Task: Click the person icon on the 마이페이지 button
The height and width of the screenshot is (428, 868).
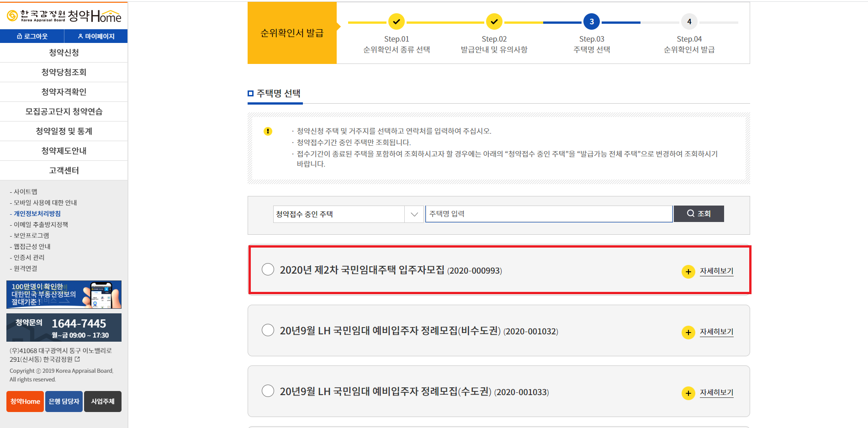Action: (80, 36)
